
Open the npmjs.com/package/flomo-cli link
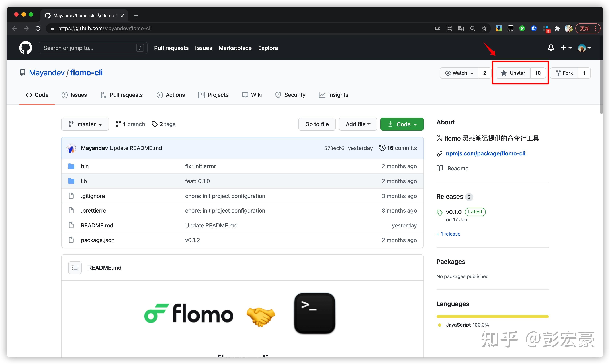[486, 154]
